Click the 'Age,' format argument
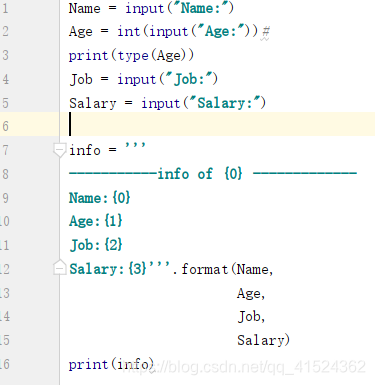The height and width of the screenshot is (385, 375). [x=251, y=294]
